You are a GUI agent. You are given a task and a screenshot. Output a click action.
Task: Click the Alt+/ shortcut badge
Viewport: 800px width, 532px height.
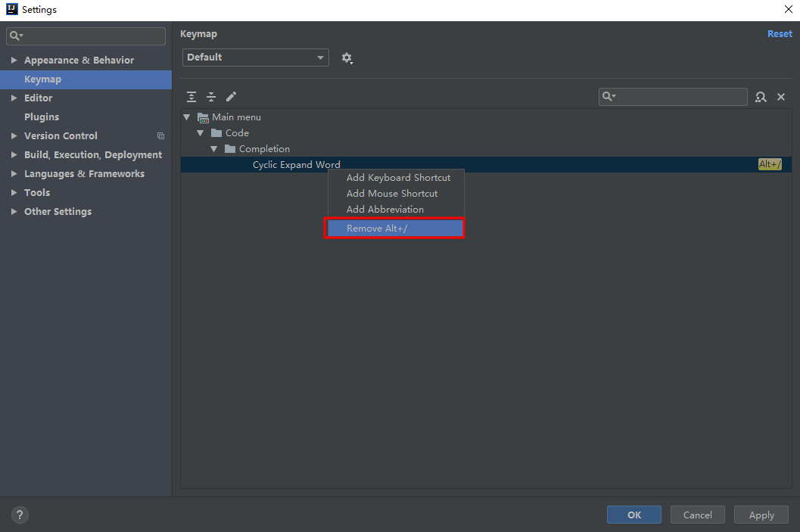pyautogui.click(x=770, y=164)
